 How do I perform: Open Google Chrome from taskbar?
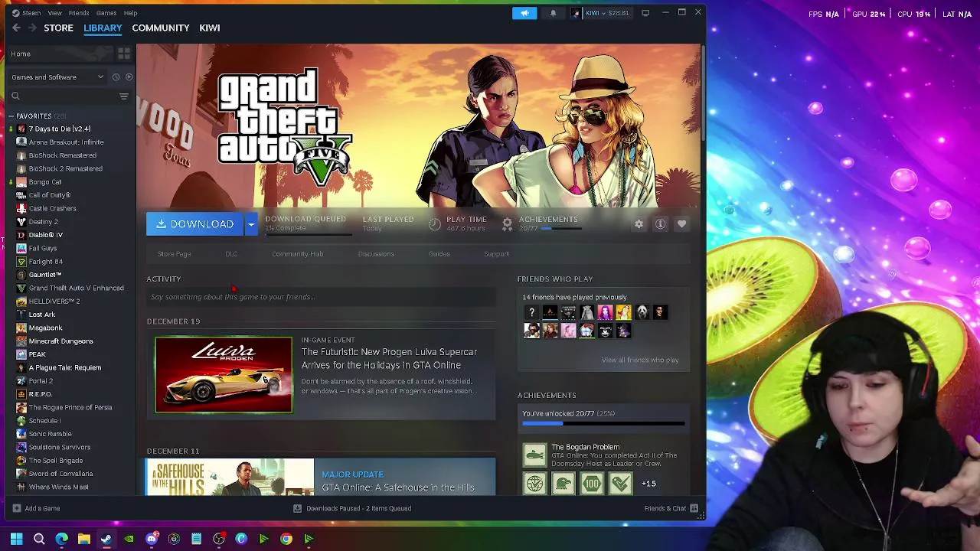tap(286, 539)
